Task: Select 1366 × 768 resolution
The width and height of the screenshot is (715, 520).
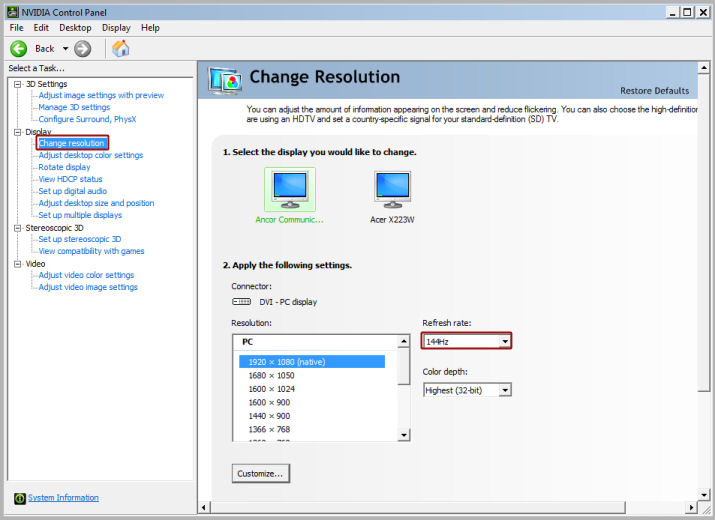Action: coord(269,429)
